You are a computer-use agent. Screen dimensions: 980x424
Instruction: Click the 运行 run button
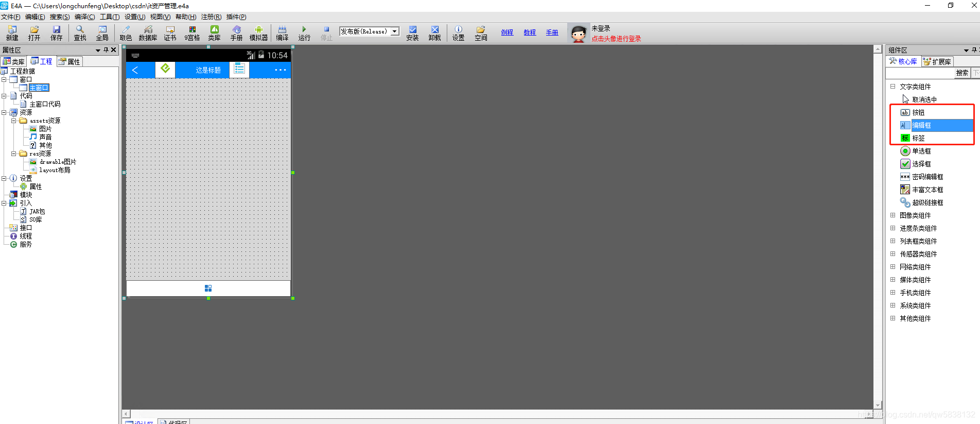tap(304, 33)
